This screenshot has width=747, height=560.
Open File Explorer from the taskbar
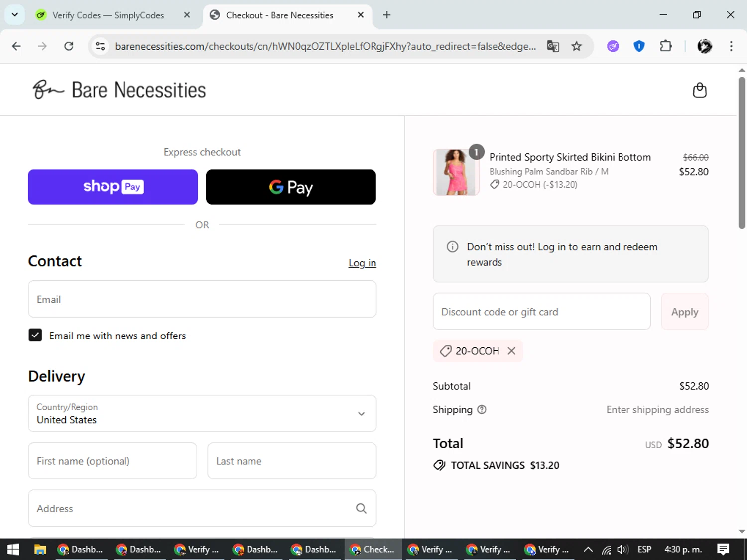point(40,549)
